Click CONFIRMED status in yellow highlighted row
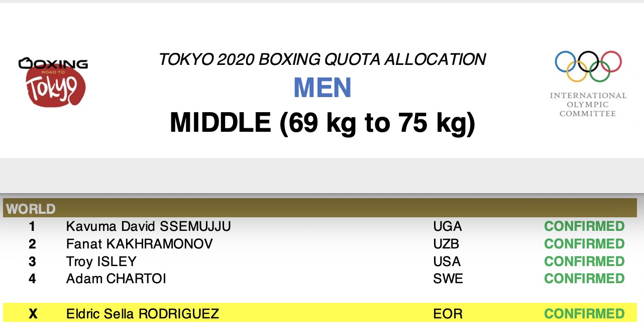 (x=584, y=314)
